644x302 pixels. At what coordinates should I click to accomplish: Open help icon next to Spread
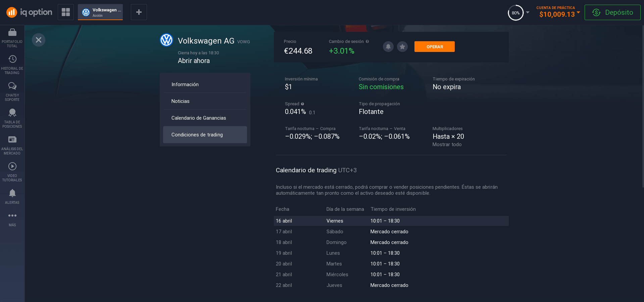[302, 104]
